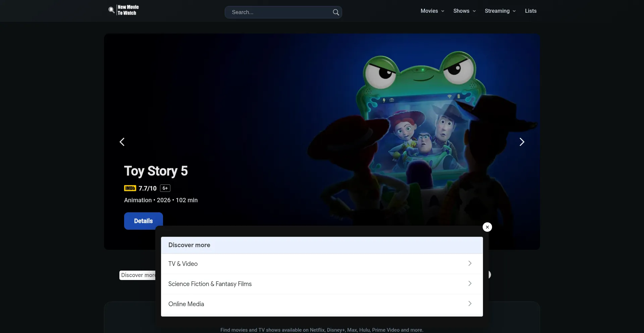Open the Online Media suggestion

[x=322, y=304]
